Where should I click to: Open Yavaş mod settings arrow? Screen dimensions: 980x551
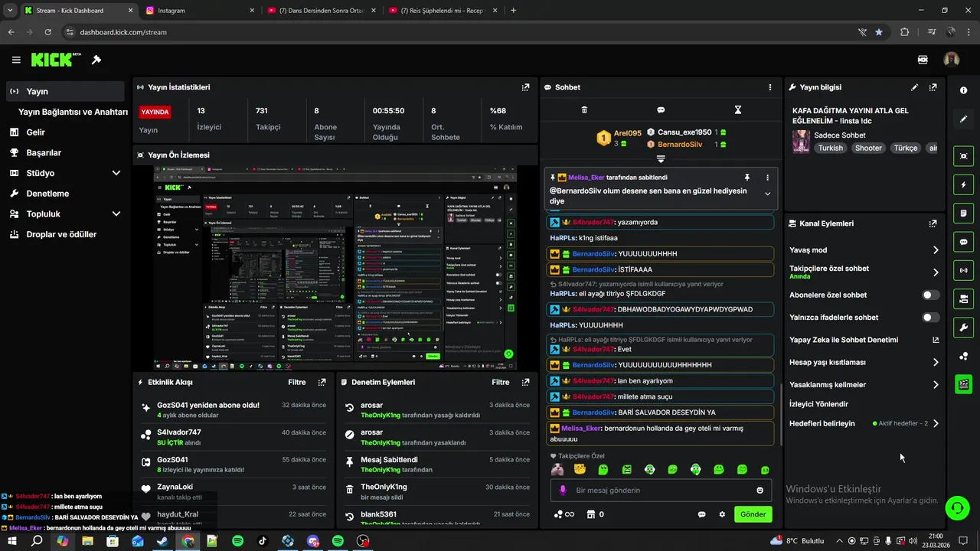click(x=936, y=250)
